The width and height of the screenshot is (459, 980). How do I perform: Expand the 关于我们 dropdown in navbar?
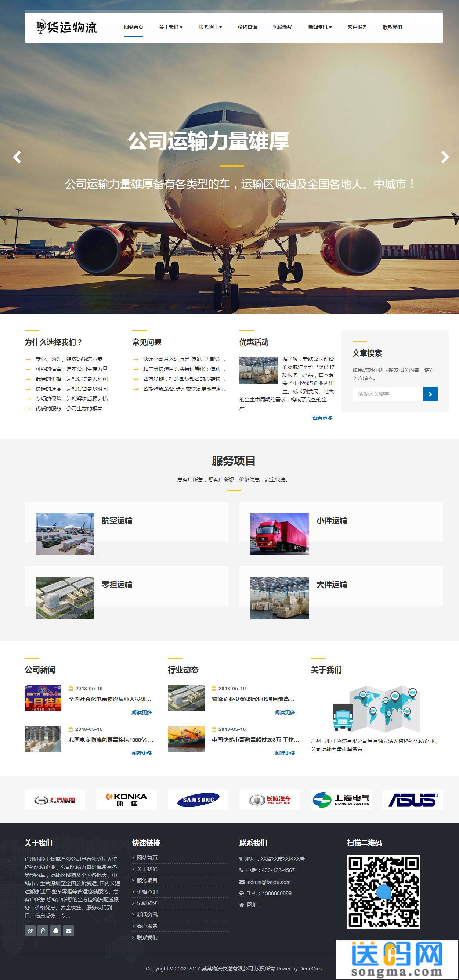(x=171, y=28)
